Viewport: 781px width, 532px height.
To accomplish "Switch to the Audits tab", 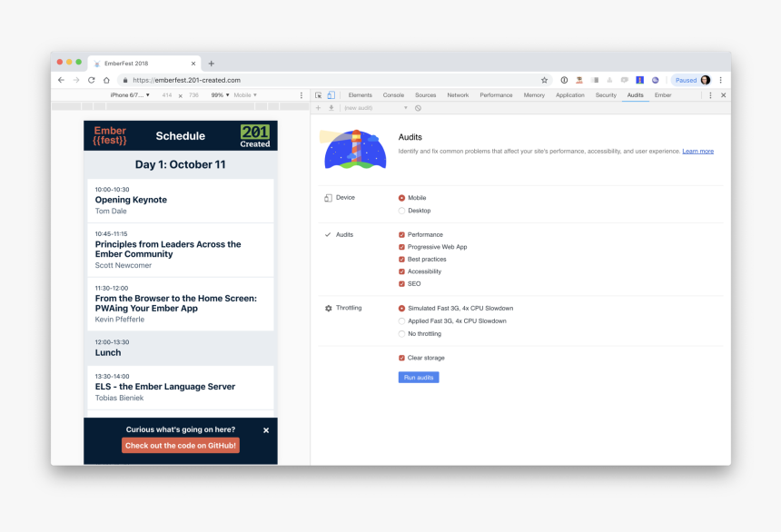I will [x=635, y=95].
